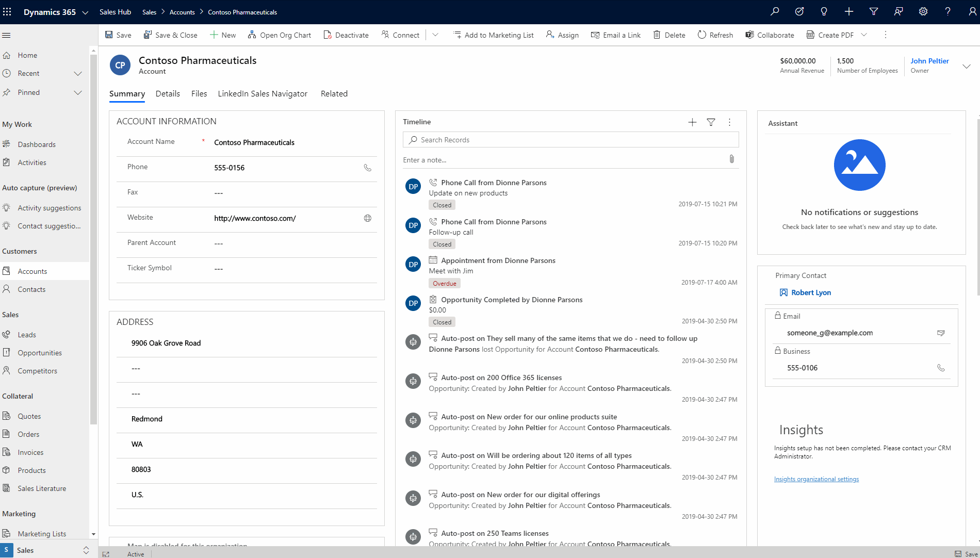Image resolution: width=980 pixels, height=558 pixels.
Task: Open the website via the globe icon
Action: [x=367, y=218]
